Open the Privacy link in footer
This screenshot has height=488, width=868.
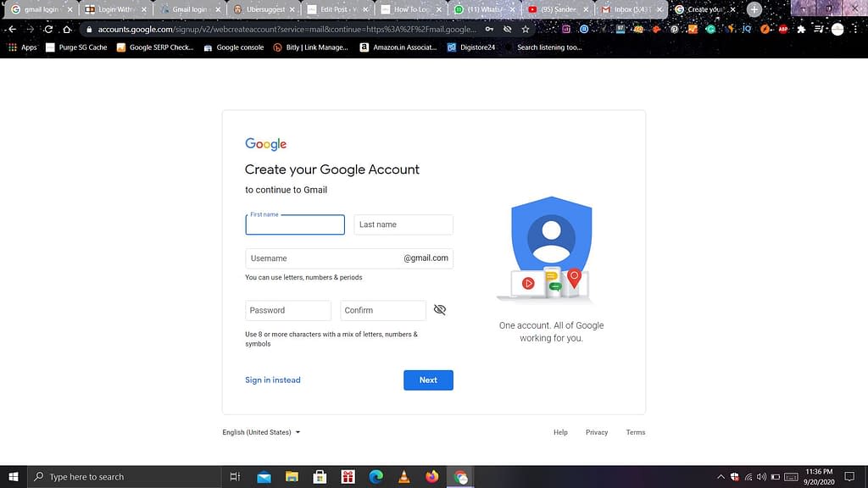[597, 432]
